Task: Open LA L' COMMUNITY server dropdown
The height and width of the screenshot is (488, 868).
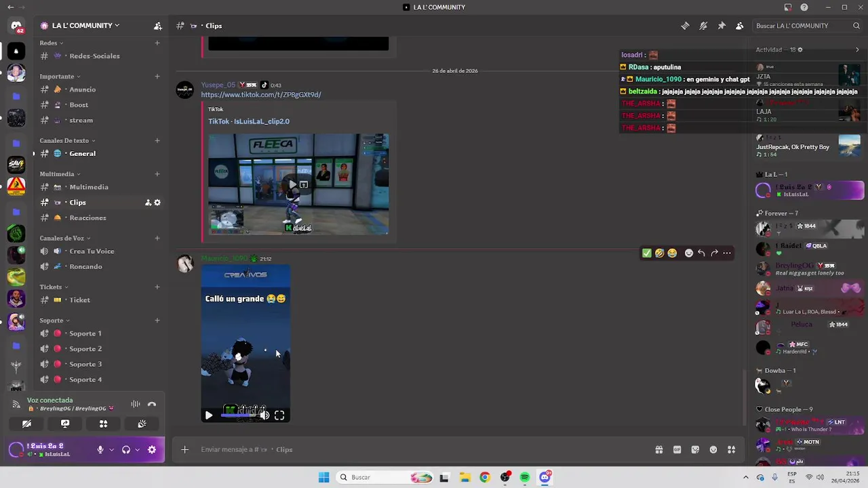Action: pos(85,26)
